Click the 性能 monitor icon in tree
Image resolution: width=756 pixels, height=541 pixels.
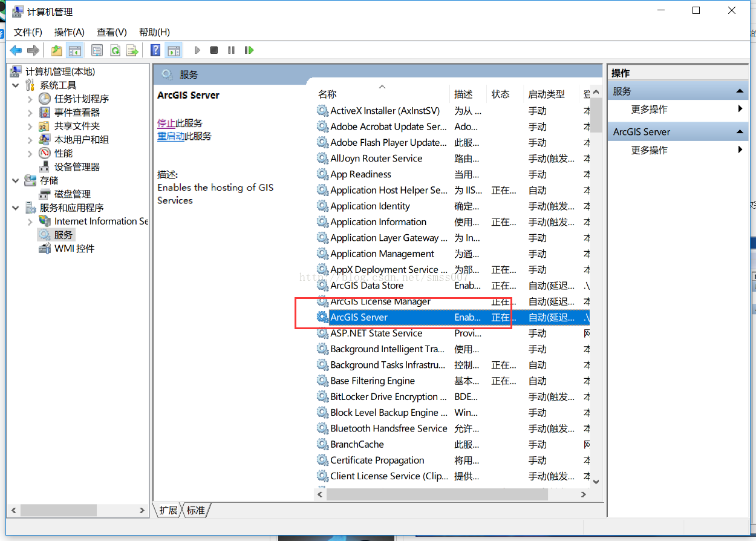pos(45,153)
